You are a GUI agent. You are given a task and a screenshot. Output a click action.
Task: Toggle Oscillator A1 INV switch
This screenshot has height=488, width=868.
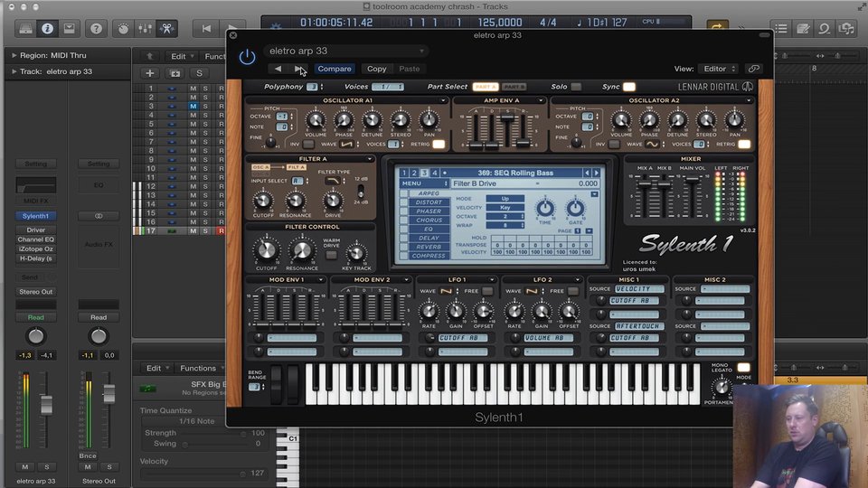[x=308, y=145]
